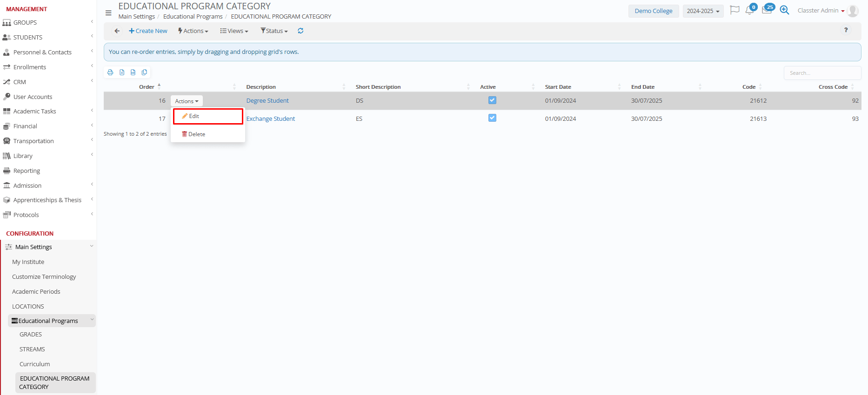868x395 pixels.
Task: Click the refresh icon in toolbar
Action: [300, 31]
